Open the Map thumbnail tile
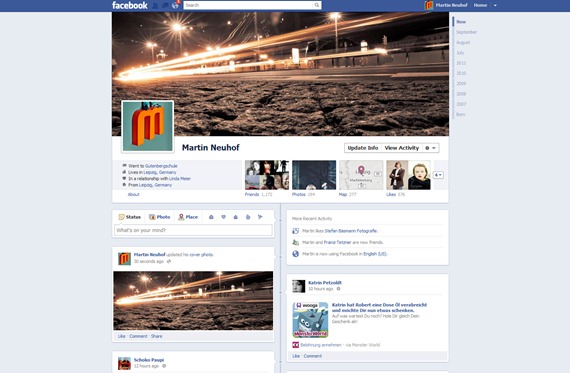Image resolution: width=570 pixels, height=373 pixels. click(361, 175)
